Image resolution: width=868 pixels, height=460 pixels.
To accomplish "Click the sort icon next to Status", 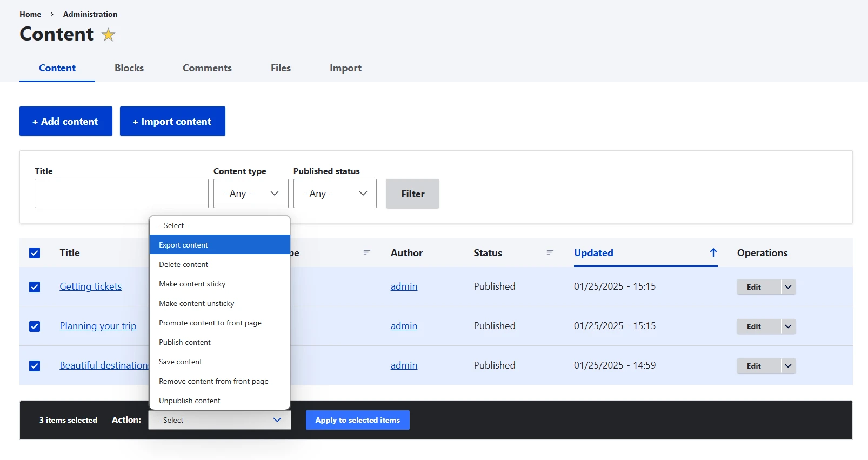I will 550,252.
